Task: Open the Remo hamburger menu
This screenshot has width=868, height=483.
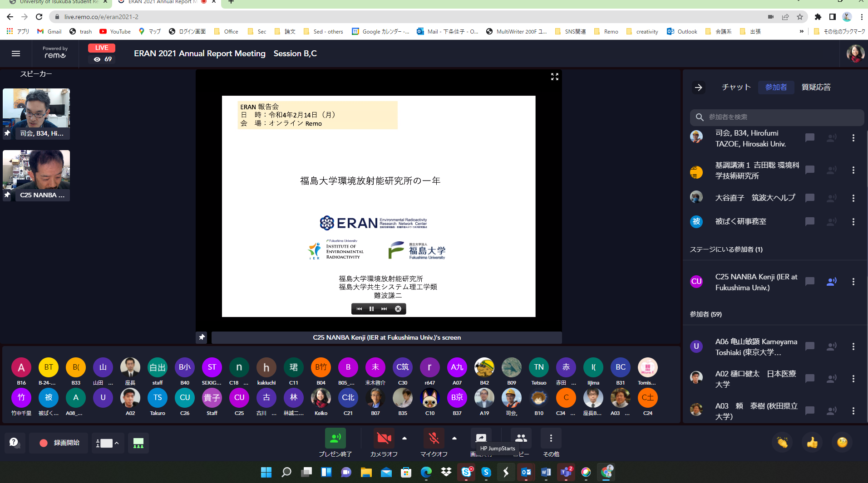Action: [x=16, y=54]
